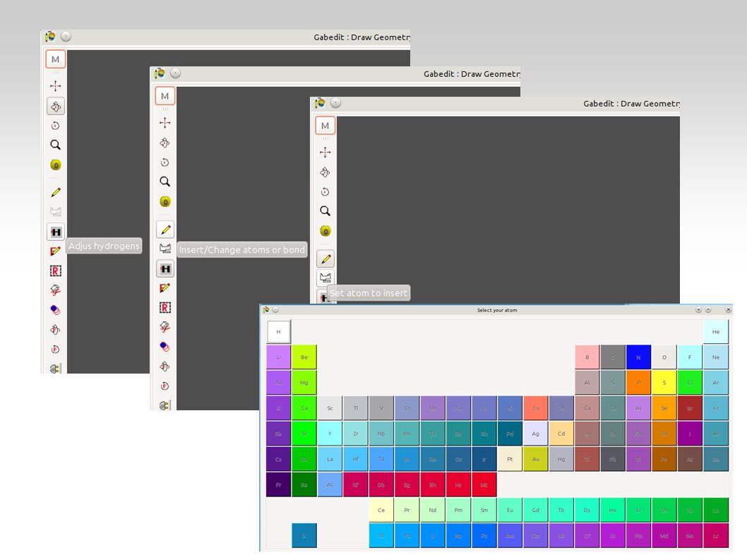The image size is (747, 560).
Task: Choose platinum Pt element button
Action: 510,460
